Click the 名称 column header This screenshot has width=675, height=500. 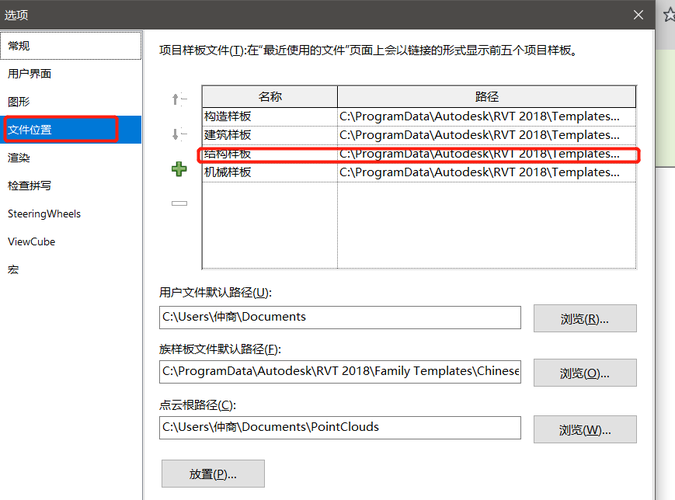coord(270,96)
